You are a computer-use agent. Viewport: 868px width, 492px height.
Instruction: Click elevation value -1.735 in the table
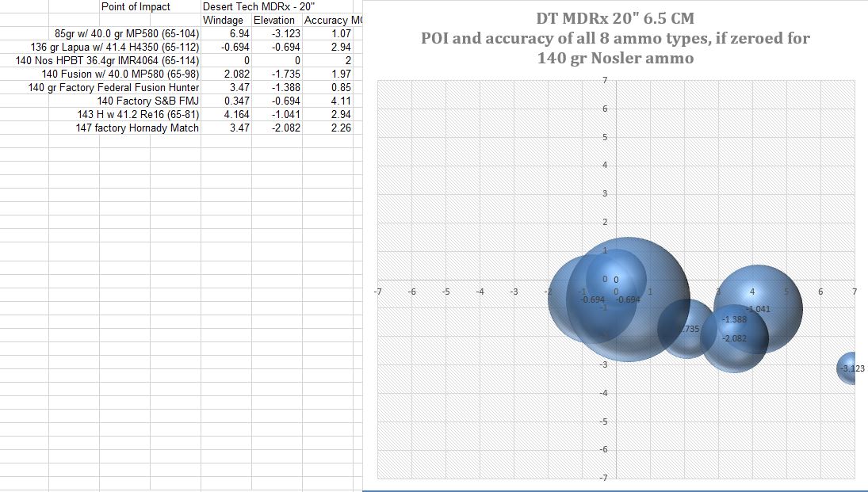click(x=286, y=74)
